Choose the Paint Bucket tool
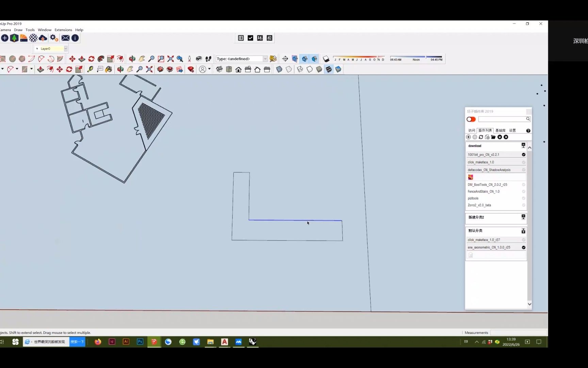The height and width of the screenshot is (368, 588). coord(109,70)
